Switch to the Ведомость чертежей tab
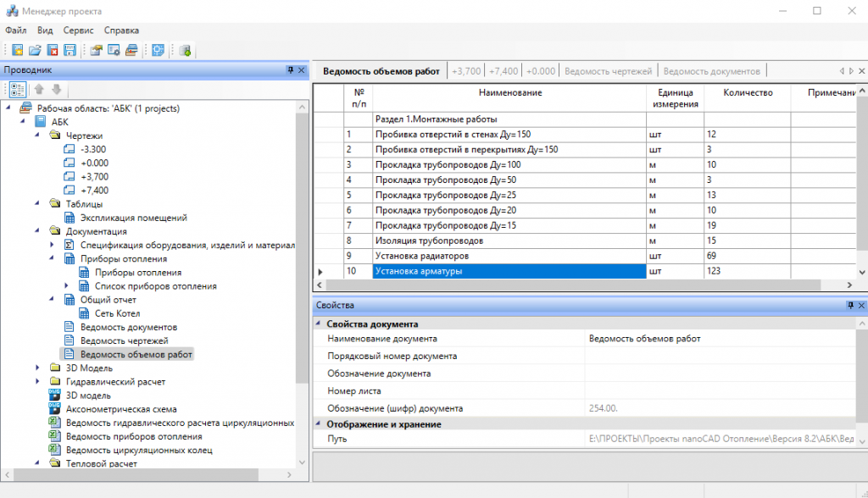Viewport: 868px width, 498px height. click(x=608, y=71)
